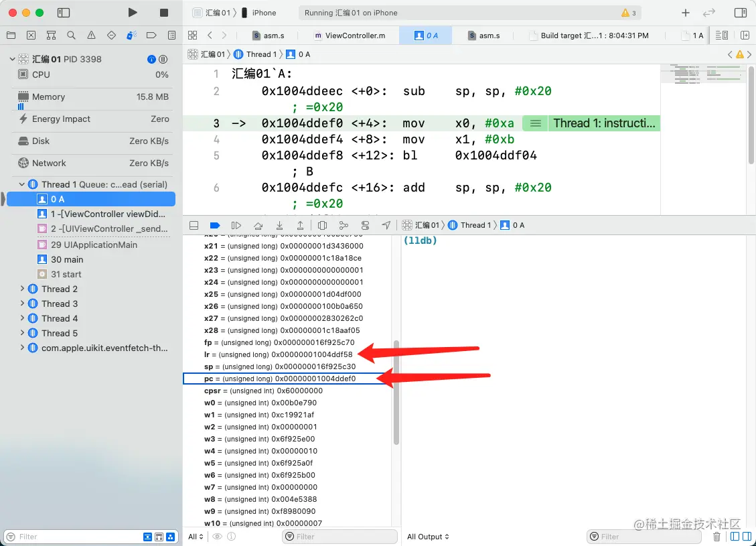Screen dimensions: 756x546
Task: Open the All variables scope dropdown
Action: tap(196, 537)
